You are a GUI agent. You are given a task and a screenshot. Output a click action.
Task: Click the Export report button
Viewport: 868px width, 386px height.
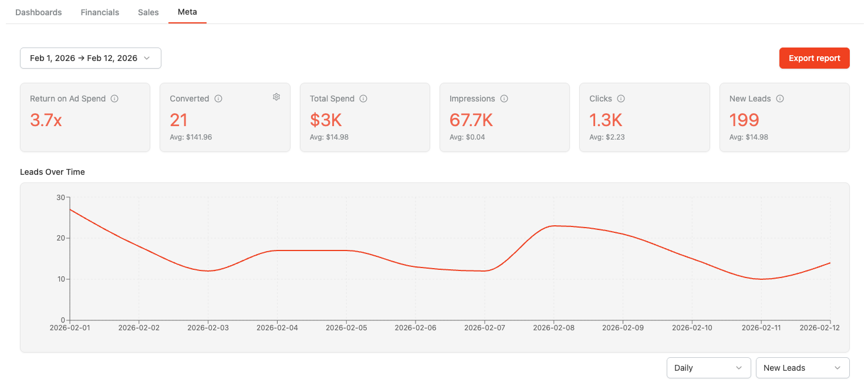pos(815,58)
